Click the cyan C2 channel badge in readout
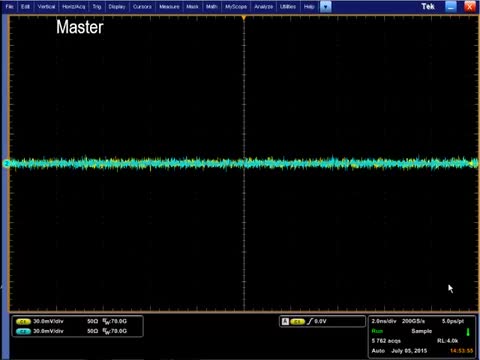The image size is (480, 360). (x=23, y=331)
